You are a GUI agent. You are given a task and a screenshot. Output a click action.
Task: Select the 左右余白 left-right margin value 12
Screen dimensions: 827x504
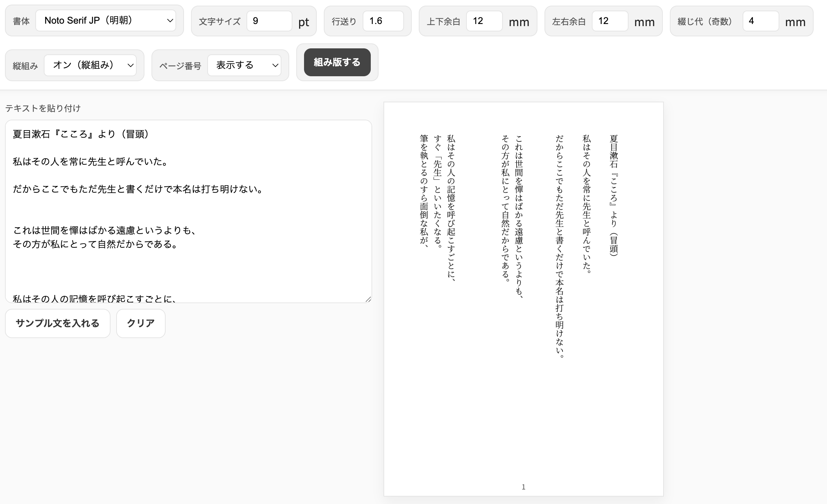pyautogui.click(x=610, y=21)
